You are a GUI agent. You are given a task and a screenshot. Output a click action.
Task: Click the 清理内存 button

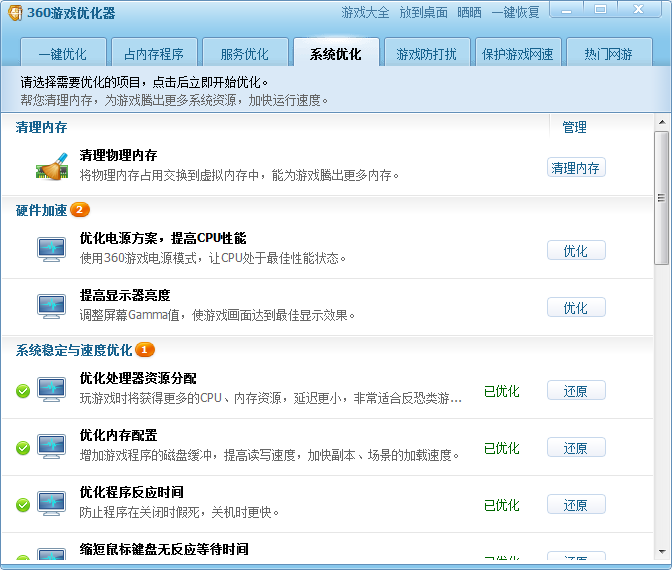tap(576, 167)
